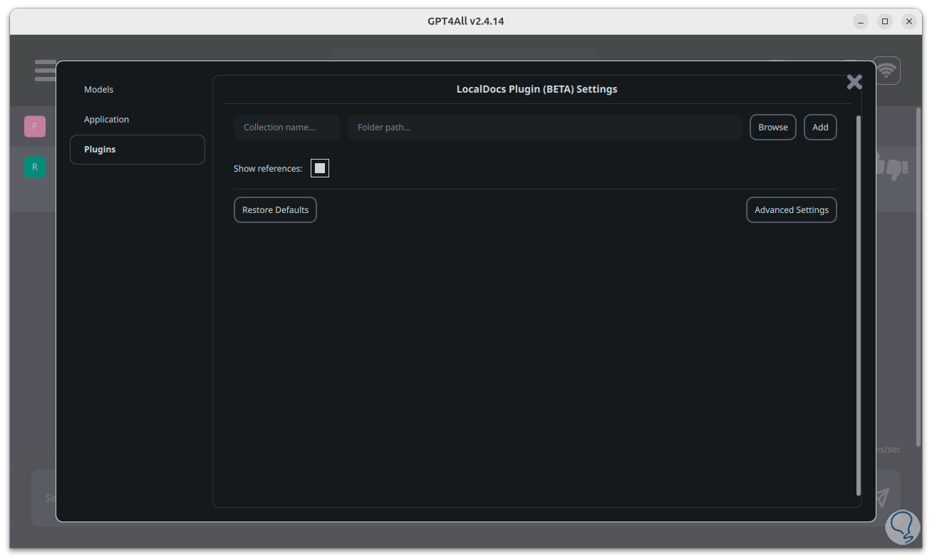Toggle the Show references checkbox
The image size is (932, 560).
pyautogui.click(x=320, y=168)
